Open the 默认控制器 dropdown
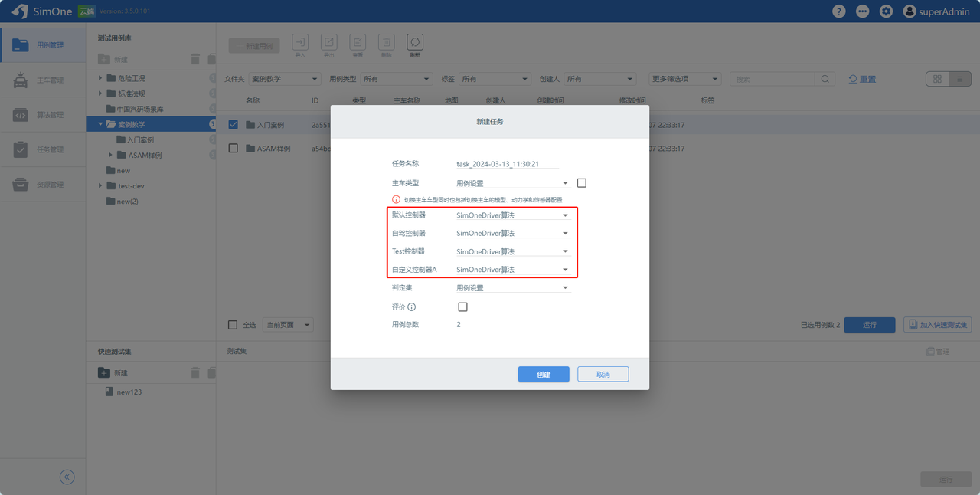Image resolution: width=980 pixels, height=495 pixels. pyautogui.click(x=512, y=215)
